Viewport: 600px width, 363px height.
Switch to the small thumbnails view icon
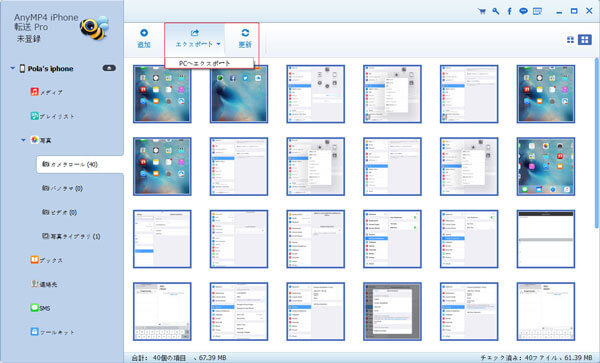coord(570,40)
